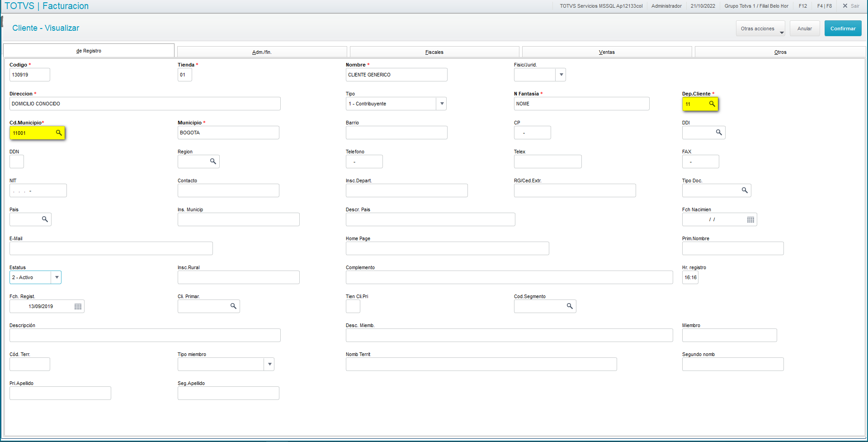This screenshot has height=442, width=868.
Task: Click the Insc.Depart. input field
Action: [x=407, y=190]
